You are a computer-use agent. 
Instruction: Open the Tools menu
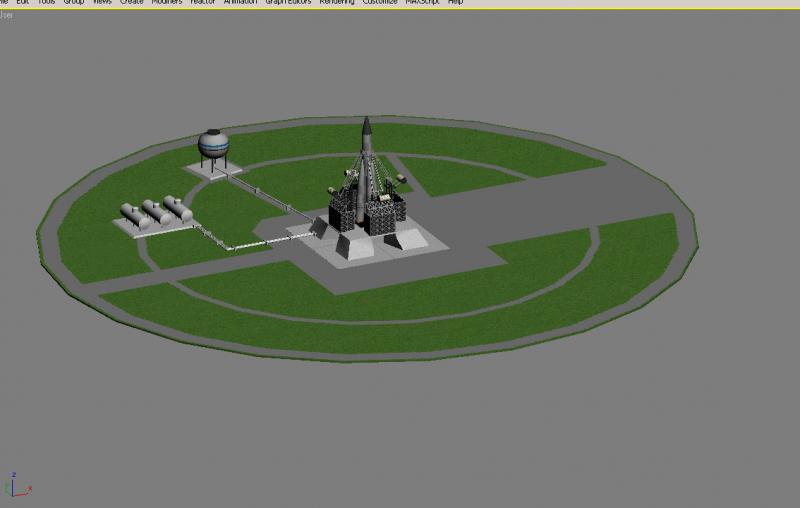point(46,2)
